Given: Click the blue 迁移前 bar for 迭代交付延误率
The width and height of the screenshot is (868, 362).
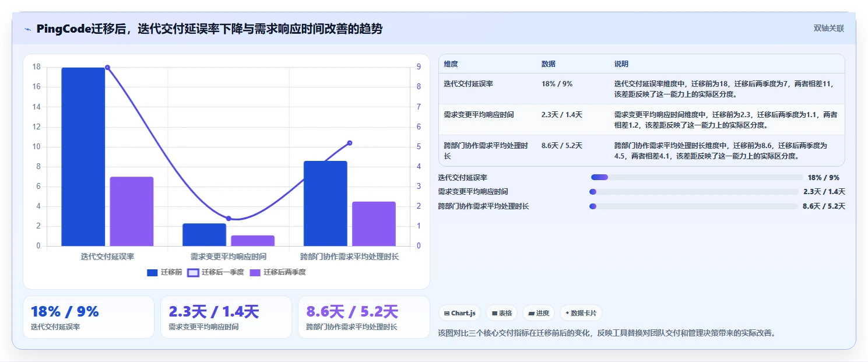Looking at the screenshot, I should (83, 157).
